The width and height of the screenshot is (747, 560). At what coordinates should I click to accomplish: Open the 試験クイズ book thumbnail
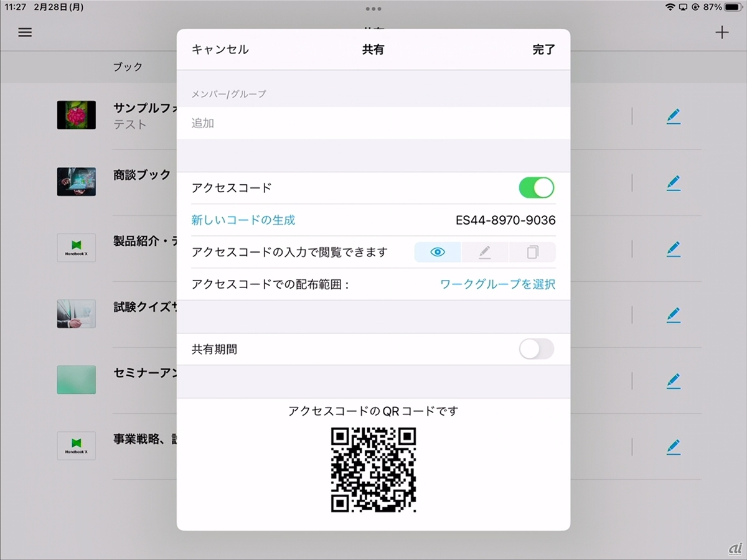[76, 314]
